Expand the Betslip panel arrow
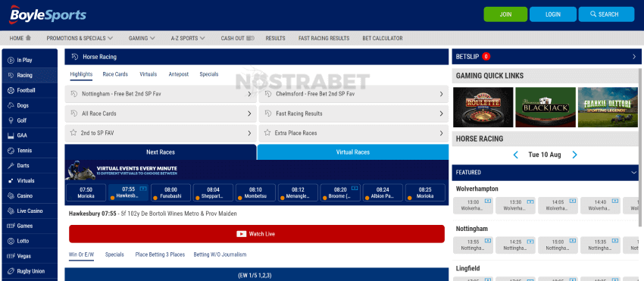Screen dimensions: 644x281 click(x=634, y=57)
